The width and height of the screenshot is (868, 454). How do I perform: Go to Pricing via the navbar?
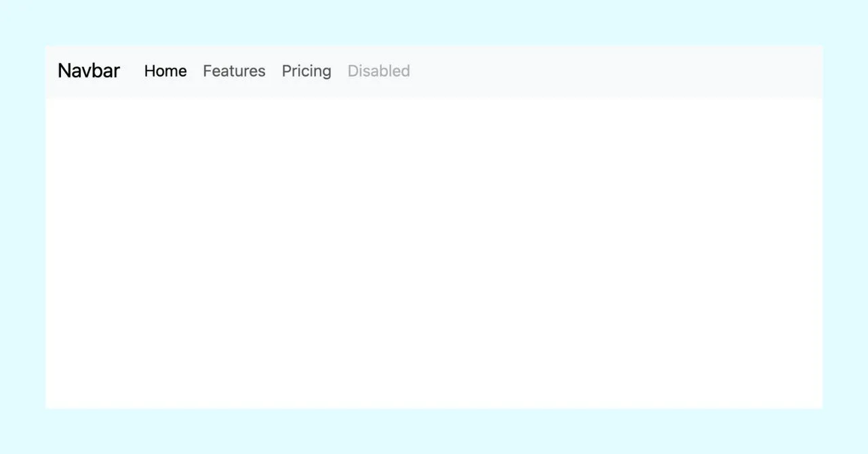[306, 70]
